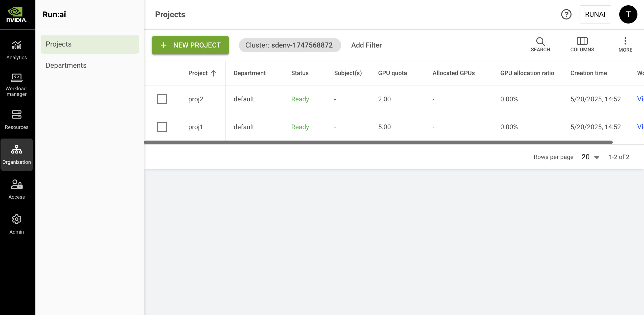Open Admin settings gear
Viewport: 644px width, 315px height.
[x=17, y=224]
